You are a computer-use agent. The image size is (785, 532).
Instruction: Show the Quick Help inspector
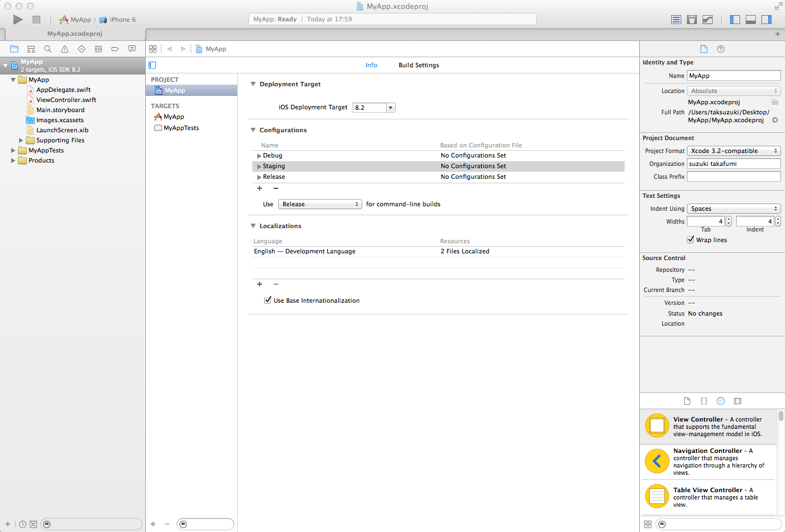[721, 49]
